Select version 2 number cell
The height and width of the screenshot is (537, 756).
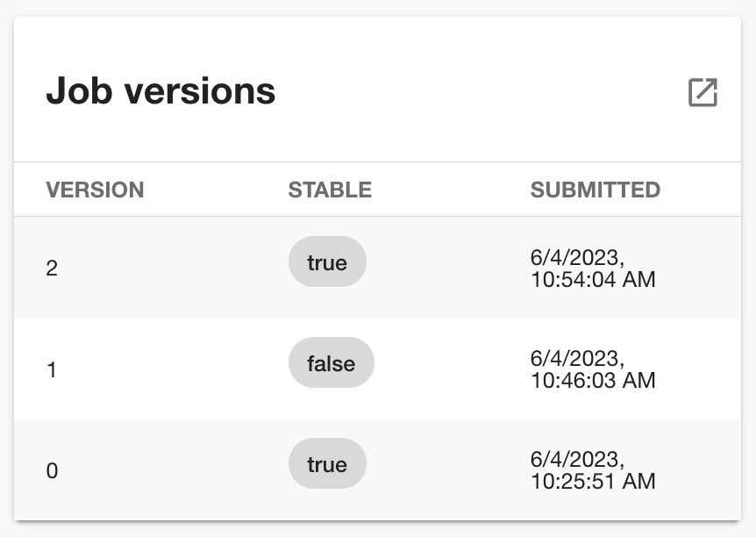52,268
